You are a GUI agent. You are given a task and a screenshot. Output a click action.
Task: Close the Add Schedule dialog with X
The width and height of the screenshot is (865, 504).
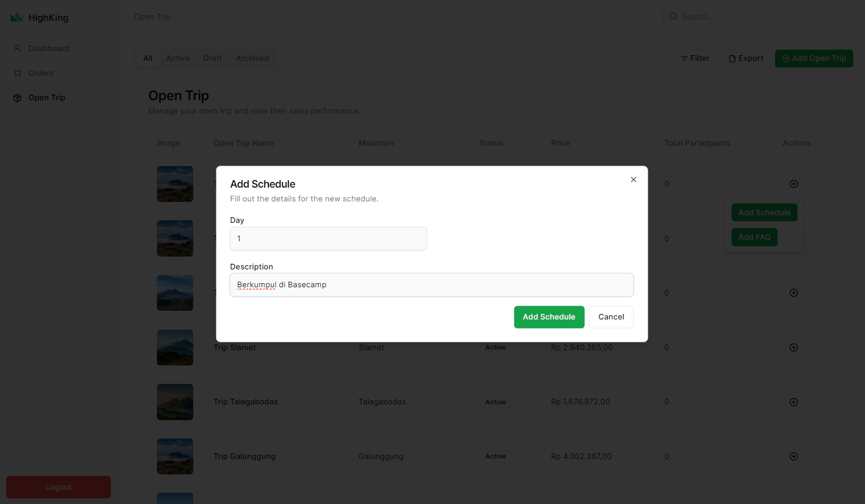[x=633, y=179]
